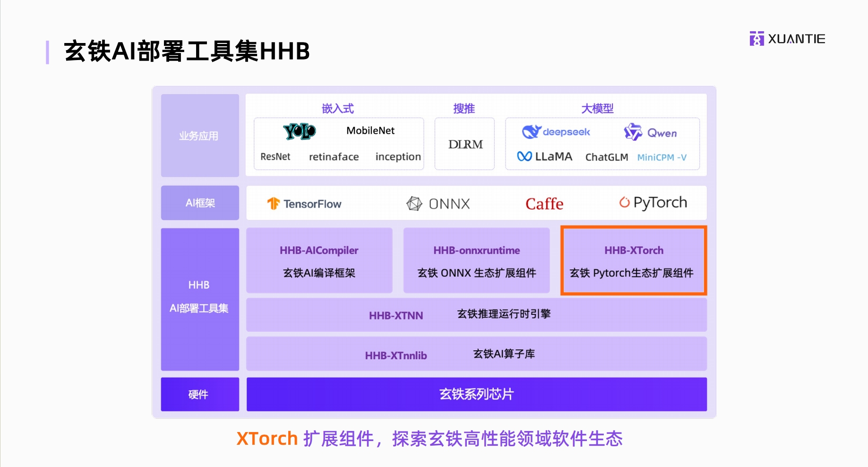Click the 业务应用 label block

coord(200,136)
